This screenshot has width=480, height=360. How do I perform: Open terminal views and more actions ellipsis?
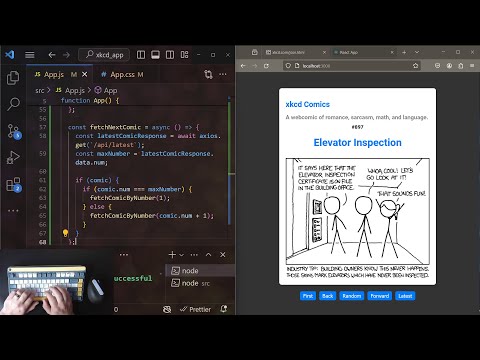194,255
